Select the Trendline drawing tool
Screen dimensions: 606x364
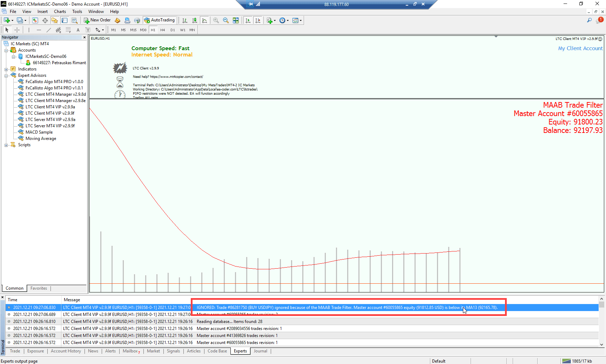point(49,30)
